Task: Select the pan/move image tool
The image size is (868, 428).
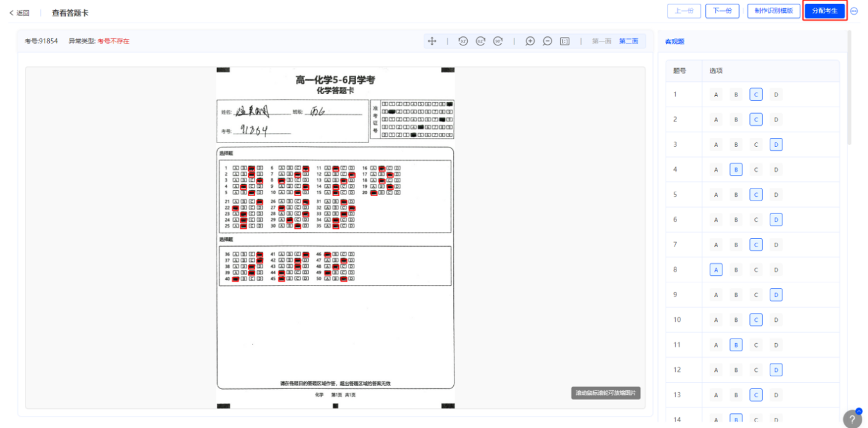Action: tap(432, 41)
